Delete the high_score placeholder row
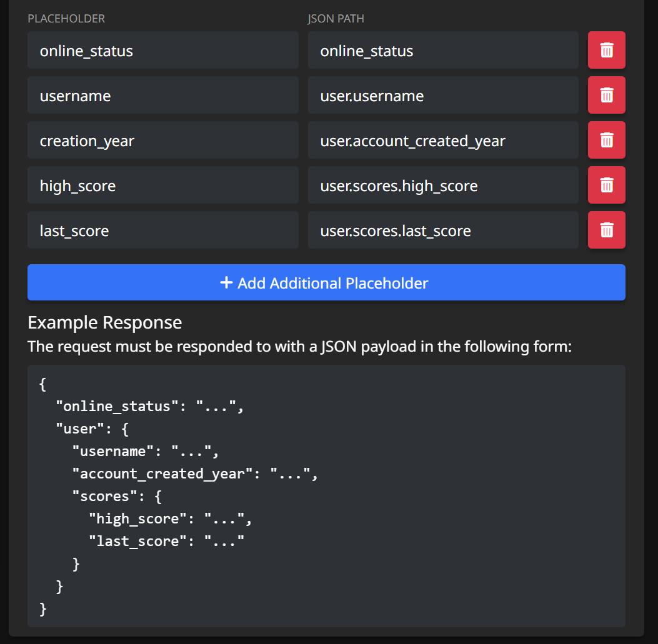The height and width of the screenshot is (644, 658). click(606, 185)
